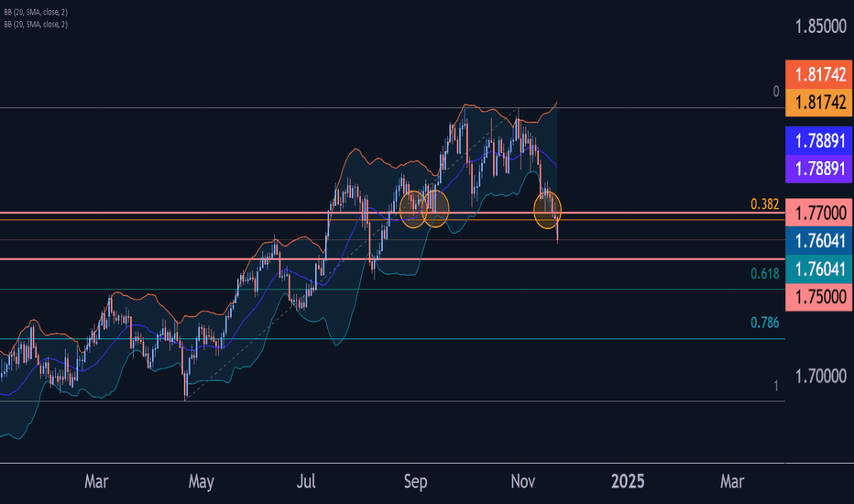854x504 pixels.
Task: Click the Sep label on time axis
Action: pos(416,482)
